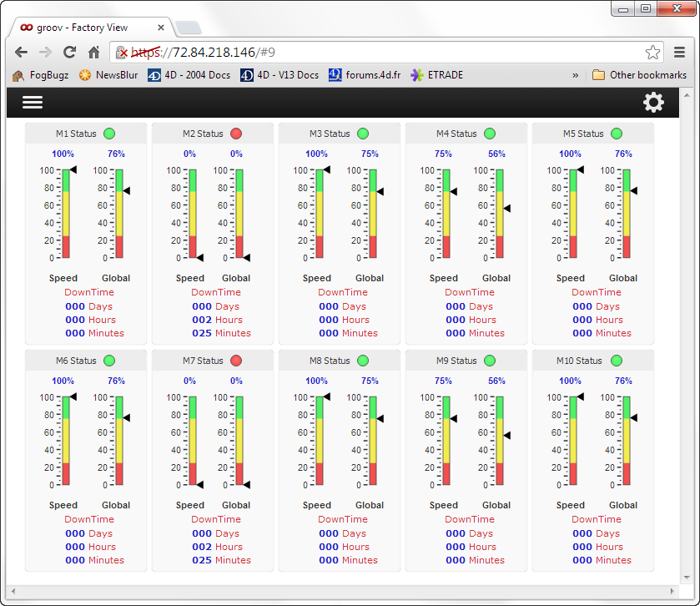This screenshot has height=606, width=700.
Task: Click the M6 Speed label
Action: (63, 505)
